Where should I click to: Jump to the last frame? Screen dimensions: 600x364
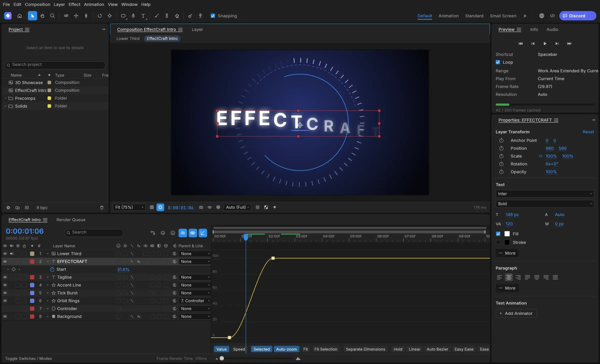(x=569, y=43)
